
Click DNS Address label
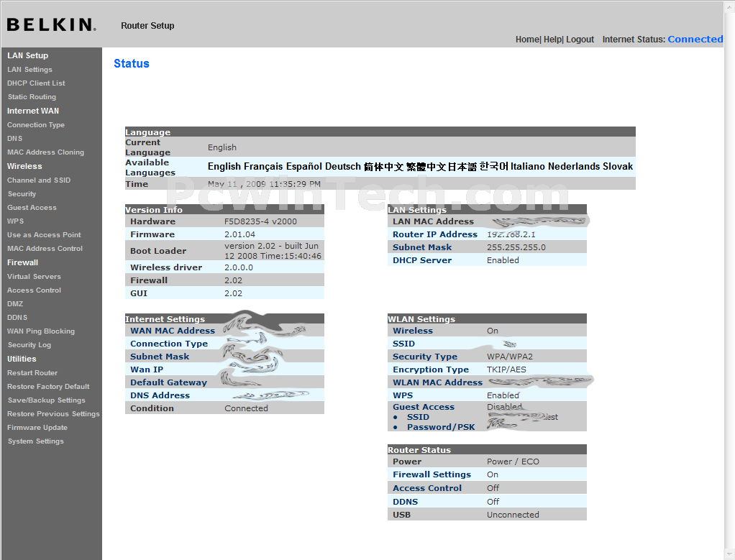160,395
